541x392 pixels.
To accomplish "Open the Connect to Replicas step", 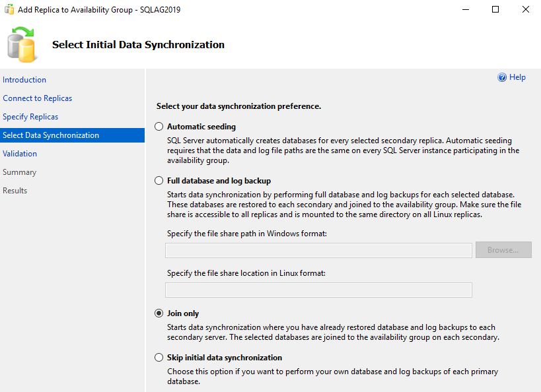I will click(38, 98).
